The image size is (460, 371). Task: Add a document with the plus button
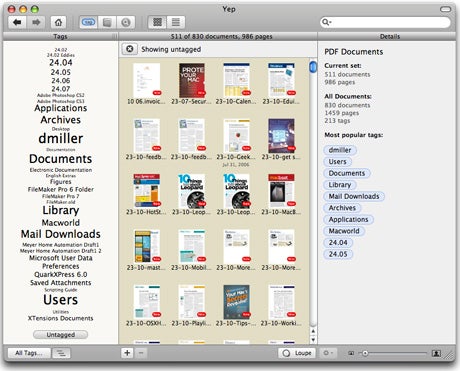click(x=127, y=353)
